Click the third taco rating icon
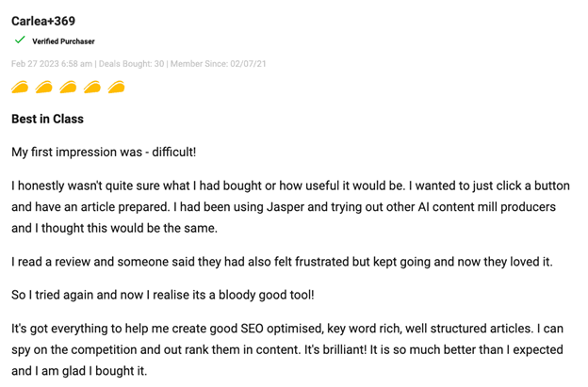The height and width of the screenshot is (387, 588). (x=69, y=88)
